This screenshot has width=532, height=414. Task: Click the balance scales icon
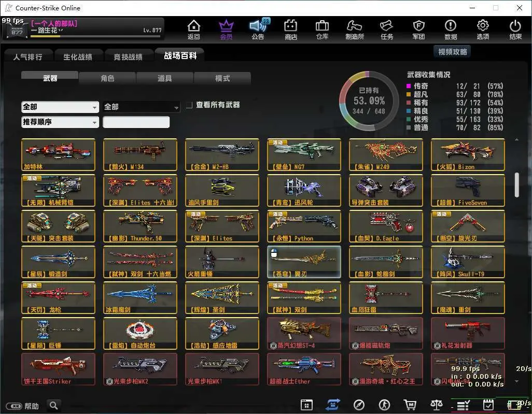436,405
